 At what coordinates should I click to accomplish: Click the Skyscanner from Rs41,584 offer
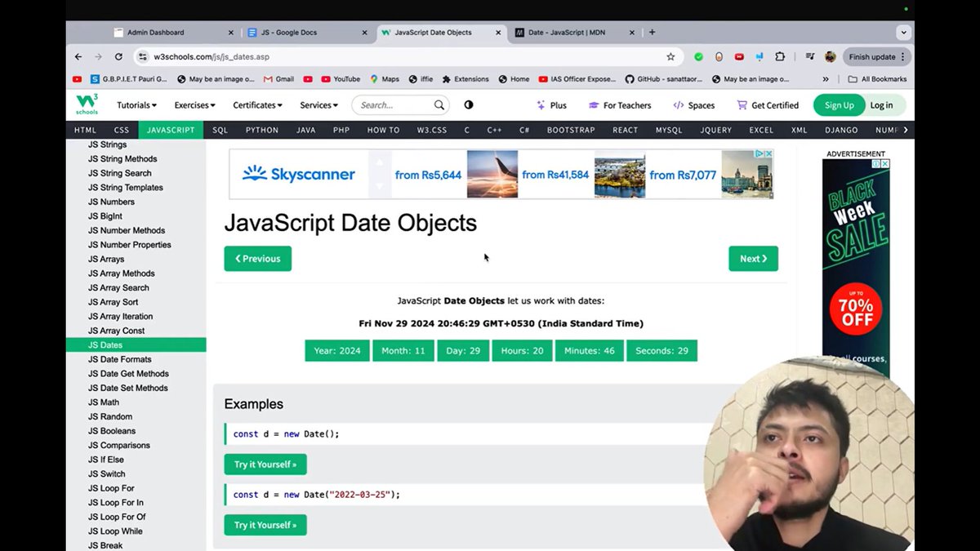(x=555, y=175)
